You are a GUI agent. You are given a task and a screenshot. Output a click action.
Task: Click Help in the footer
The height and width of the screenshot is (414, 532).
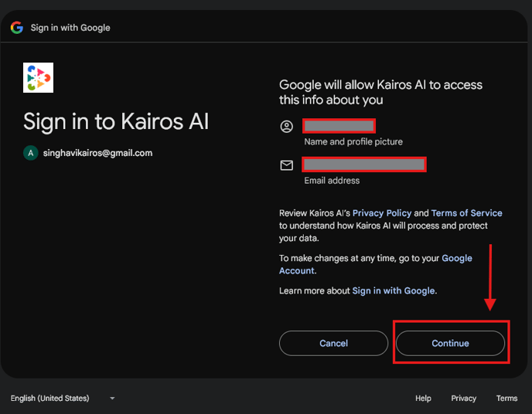click(x=423, y=399)
